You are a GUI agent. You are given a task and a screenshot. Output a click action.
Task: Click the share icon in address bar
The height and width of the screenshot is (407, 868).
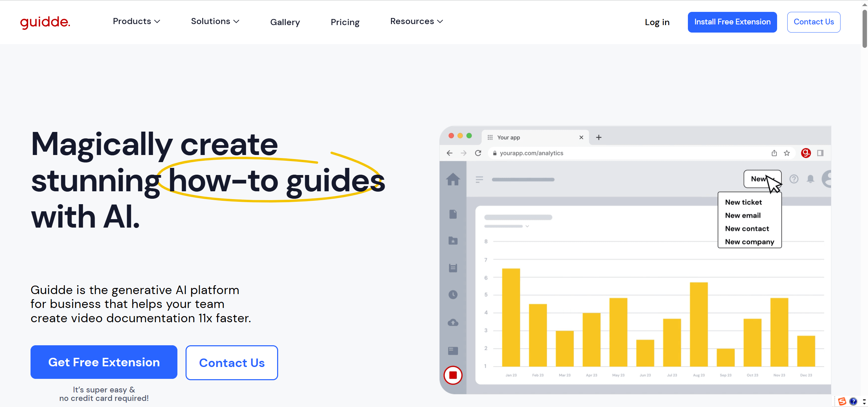coord(774,153)
